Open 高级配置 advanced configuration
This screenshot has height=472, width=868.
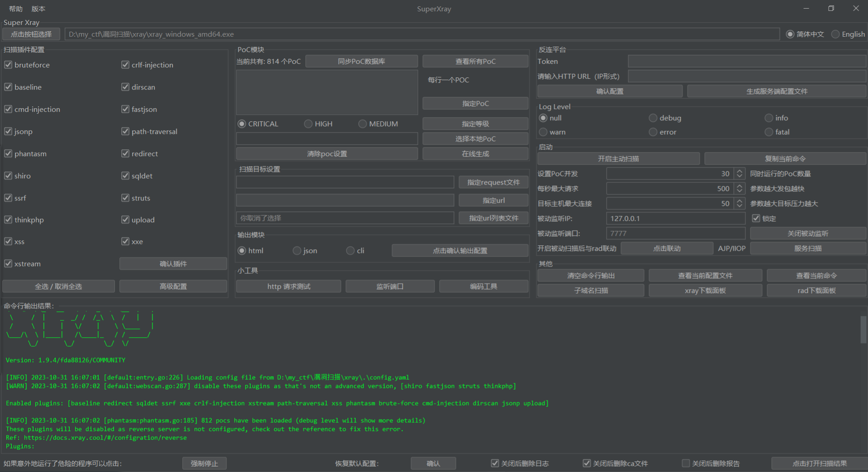173,286
